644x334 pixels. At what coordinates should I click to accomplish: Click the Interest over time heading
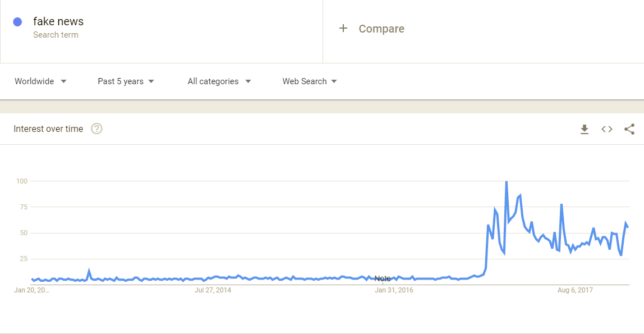click(48, 129)
